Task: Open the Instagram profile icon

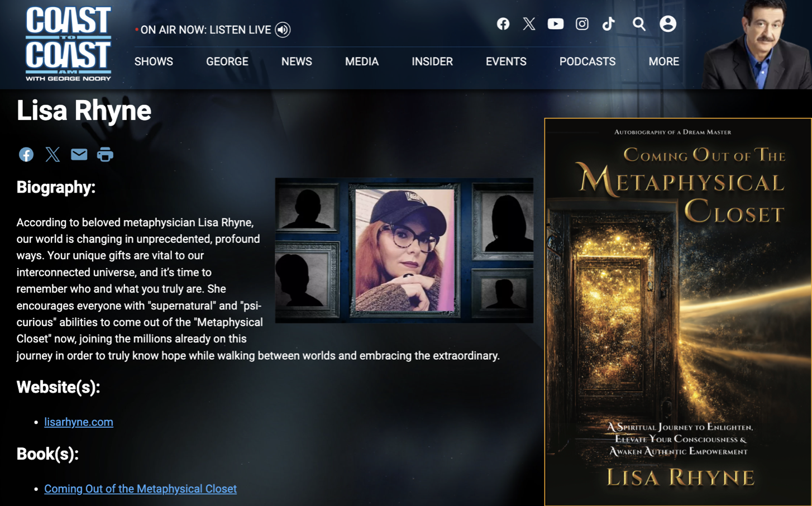Action: (582, 24)
